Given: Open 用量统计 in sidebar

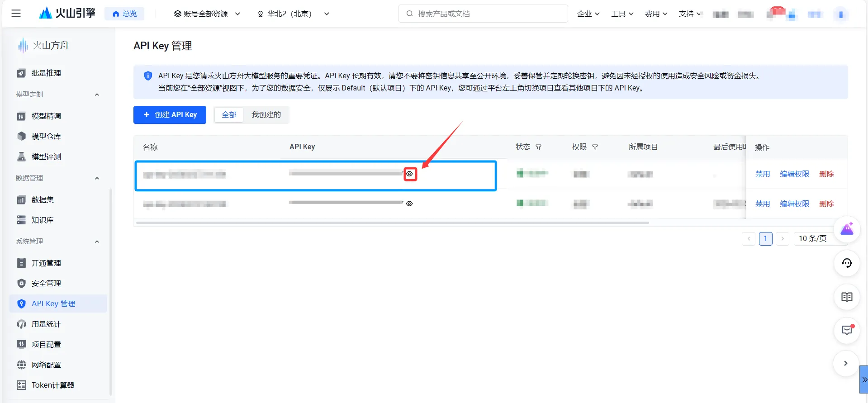Looking at the screenshot, I should (58, 324).
